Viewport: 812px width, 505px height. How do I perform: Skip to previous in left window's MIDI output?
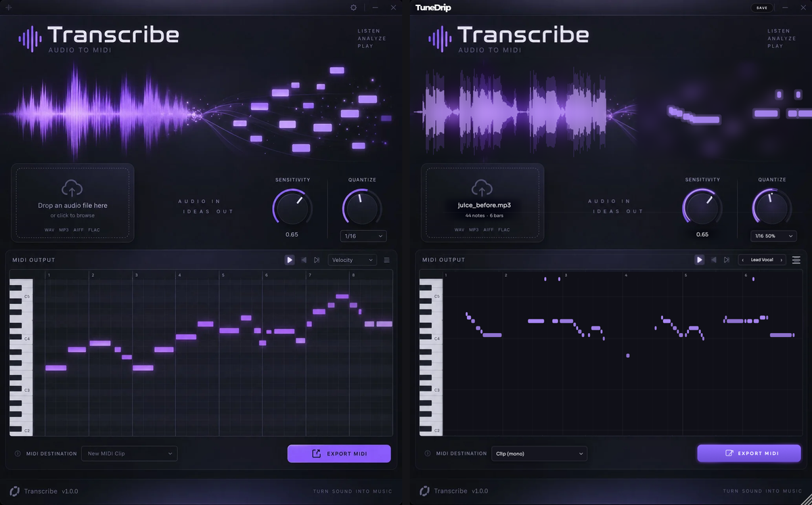click(304, 260)
